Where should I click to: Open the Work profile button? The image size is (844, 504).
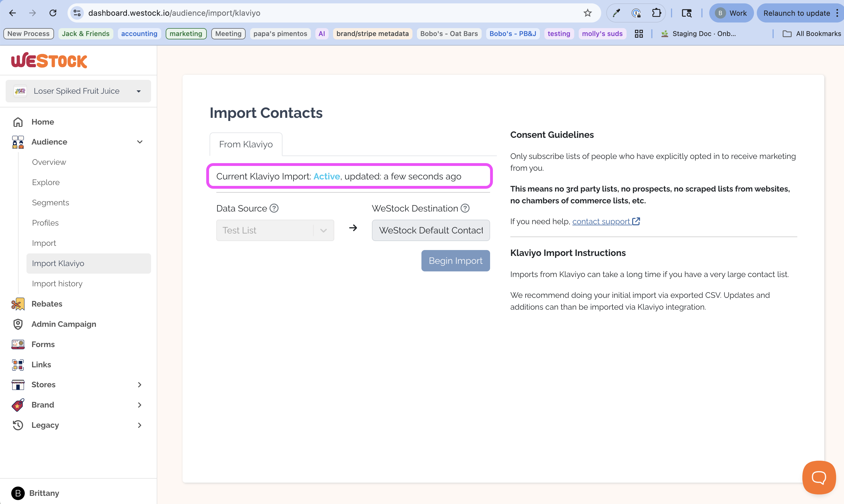point(731,13)
